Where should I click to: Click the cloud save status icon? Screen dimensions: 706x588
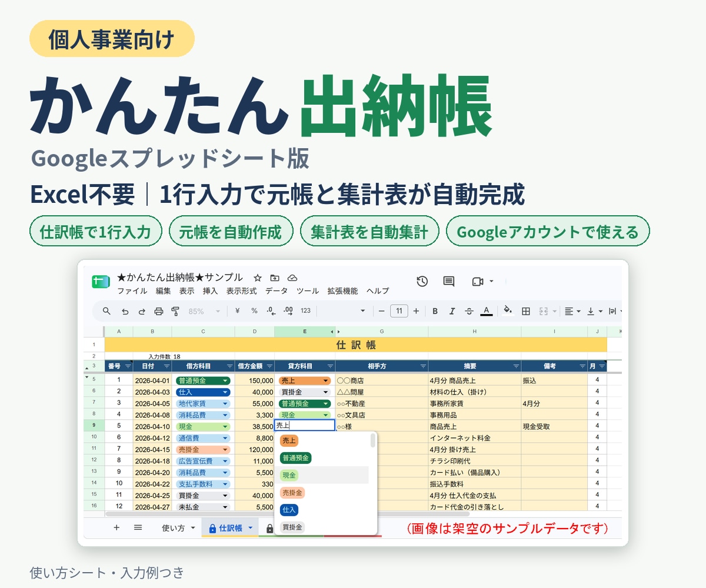coord(292,278)
